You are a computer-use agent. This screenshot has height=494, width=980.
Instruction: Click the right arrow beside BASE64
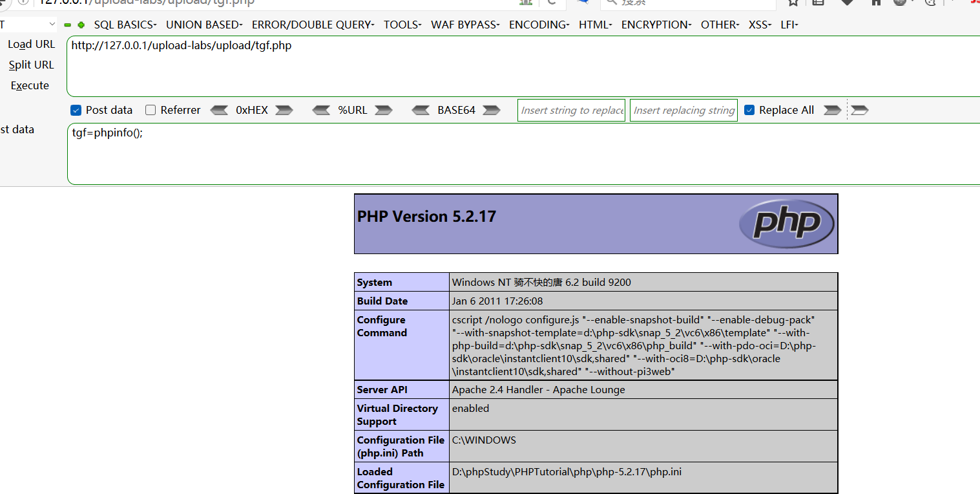coord(492,110)
